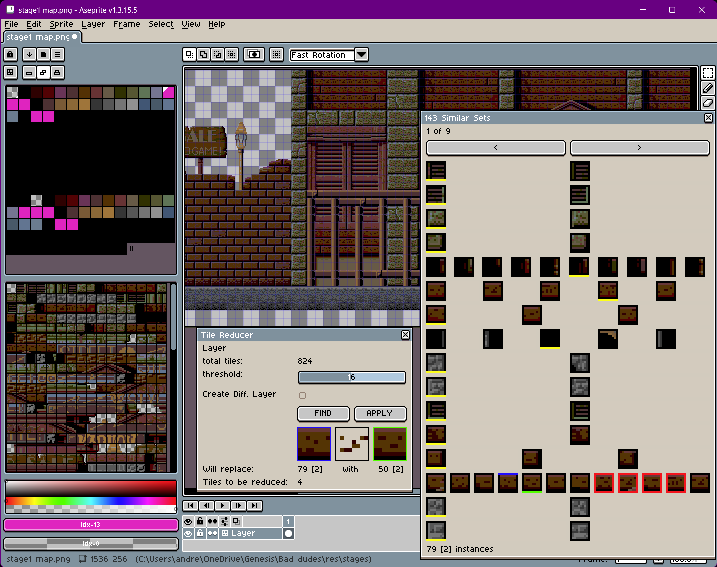Select the Pencil tool
The image size is (717, 567).
(707, 88)
